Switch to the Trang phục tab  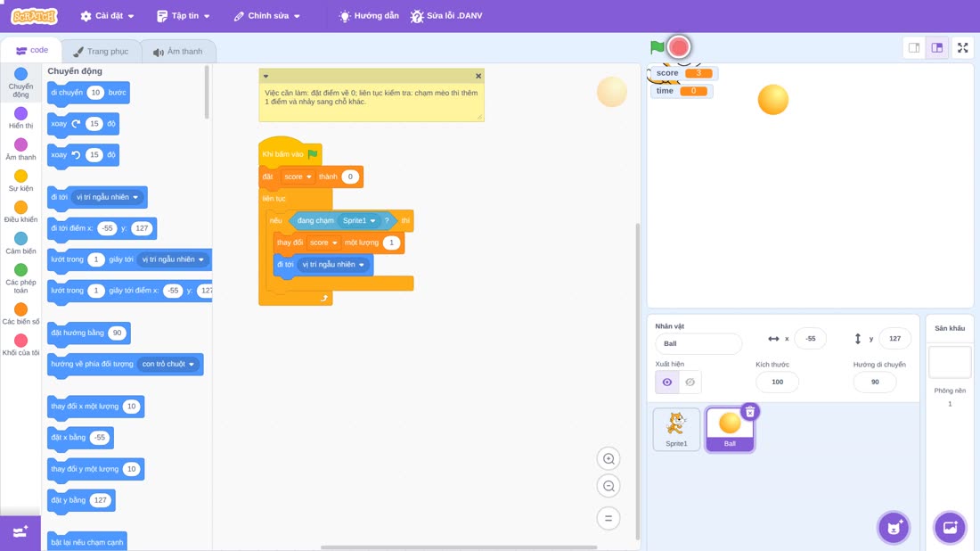click(101, 52)
